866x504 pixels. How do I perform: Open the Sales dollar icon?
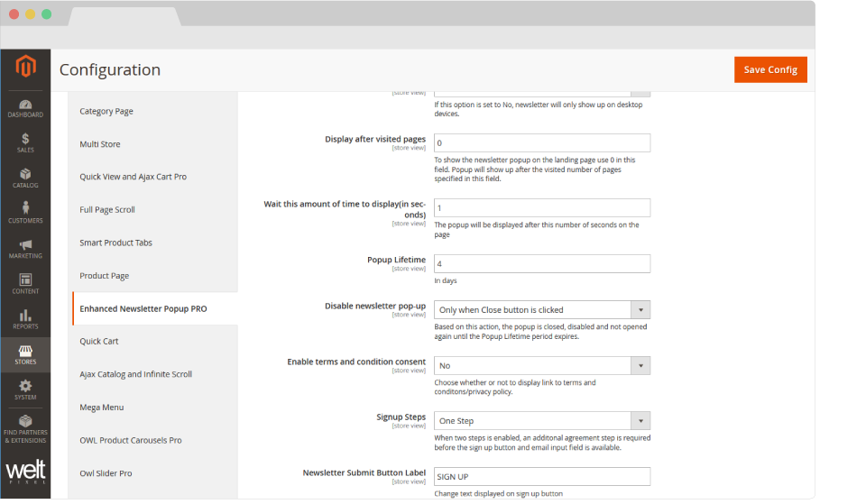(25, 142)
